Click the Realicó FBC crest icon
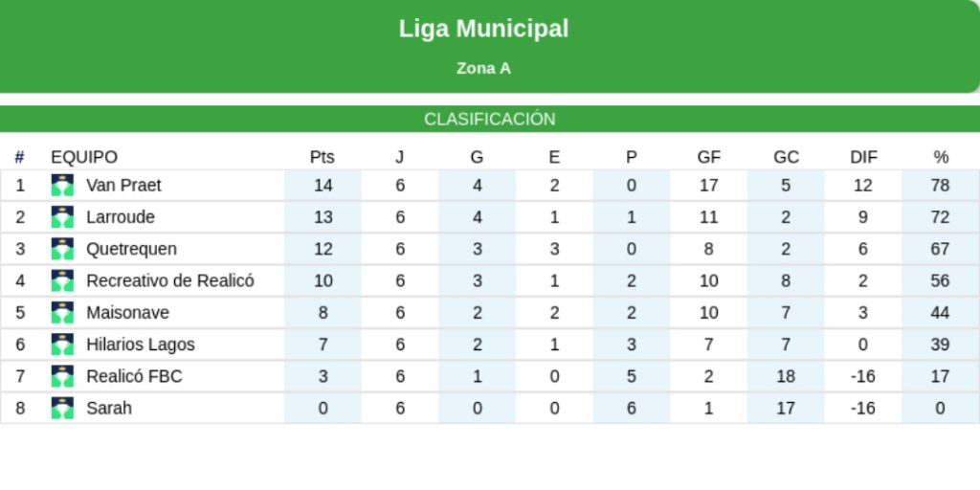980x490 pixels. pos(62,377)
